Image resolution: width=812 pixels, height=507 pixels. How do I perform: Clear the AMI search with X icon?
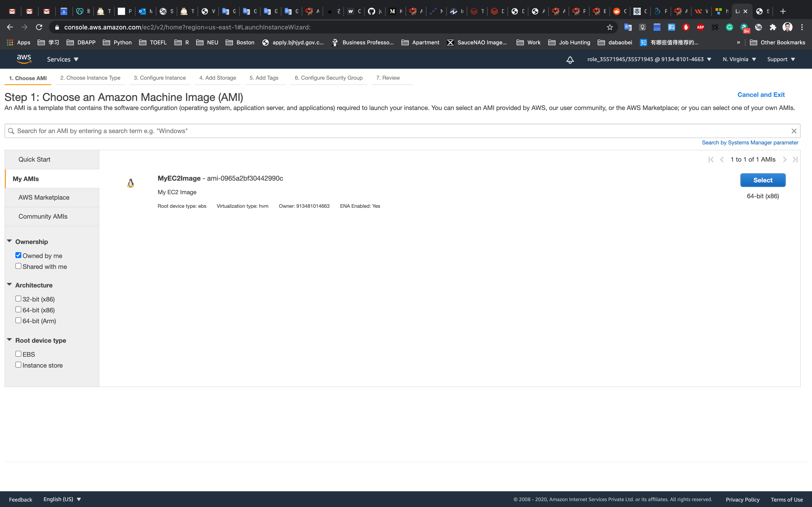794,131
